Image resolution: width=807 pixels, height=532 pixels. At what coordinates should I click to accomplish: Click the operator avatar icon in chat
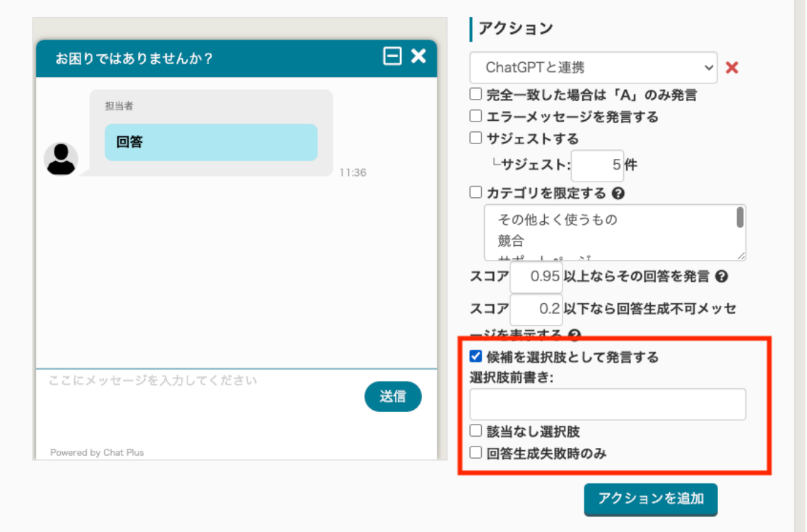click(61, 159)
